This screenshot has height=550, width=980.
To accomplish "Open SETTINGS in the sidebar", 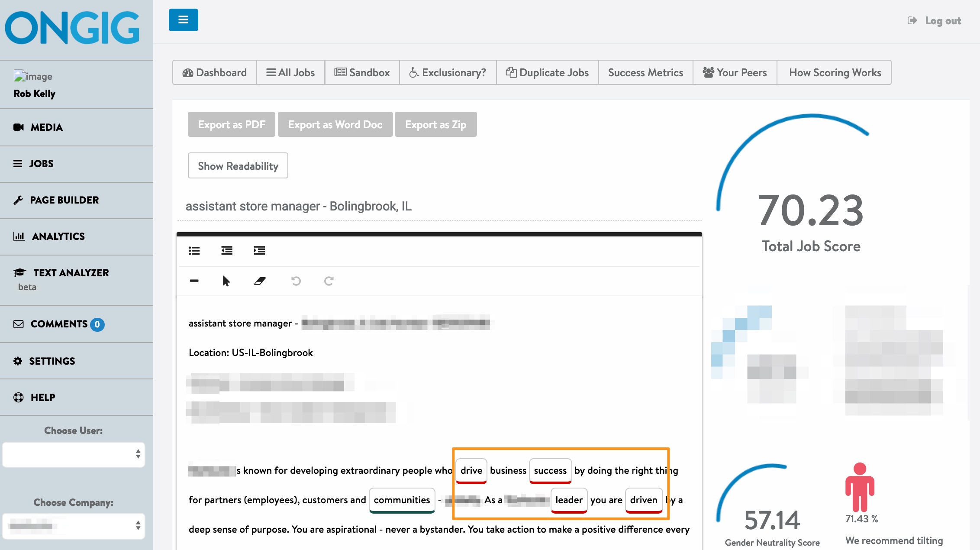I will [x=77, y=361].
